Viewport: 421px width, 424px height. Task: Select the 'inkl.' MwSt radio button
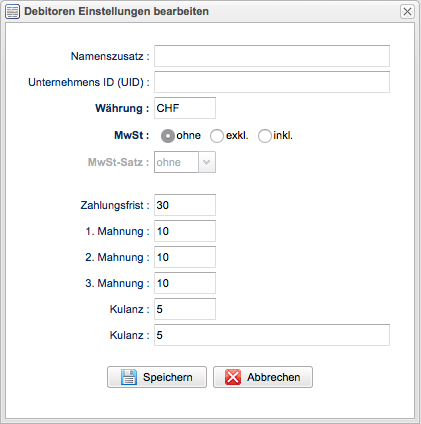pos(265,136)
